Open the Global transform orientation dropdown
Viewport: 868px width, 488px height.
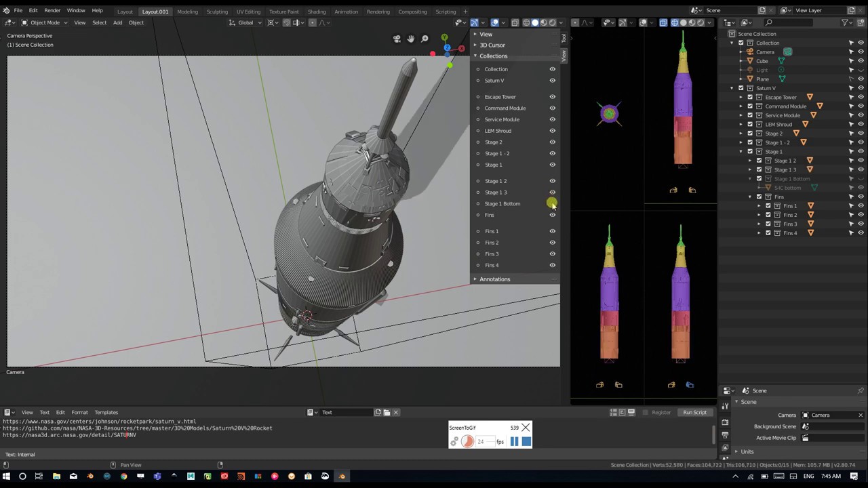tap(245, 22)
